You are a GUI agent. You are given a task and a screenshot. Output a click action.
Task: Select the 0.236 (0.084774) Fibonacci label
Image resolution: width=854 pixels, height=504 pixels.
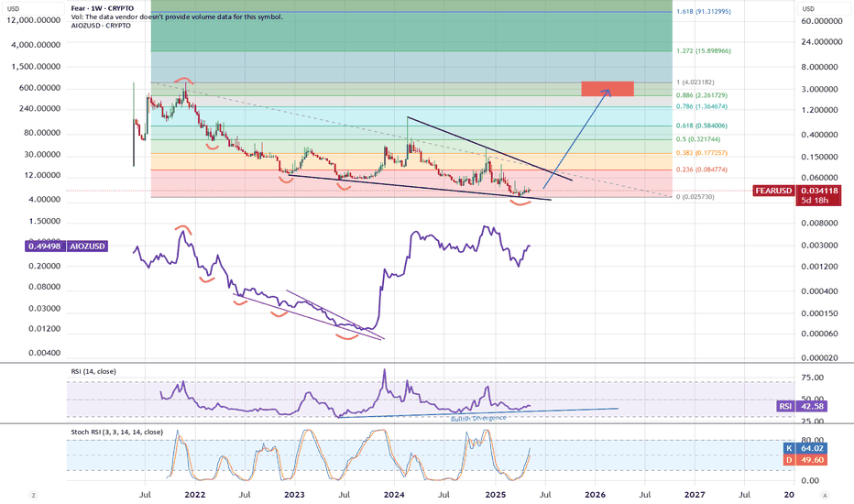point(702,170)
